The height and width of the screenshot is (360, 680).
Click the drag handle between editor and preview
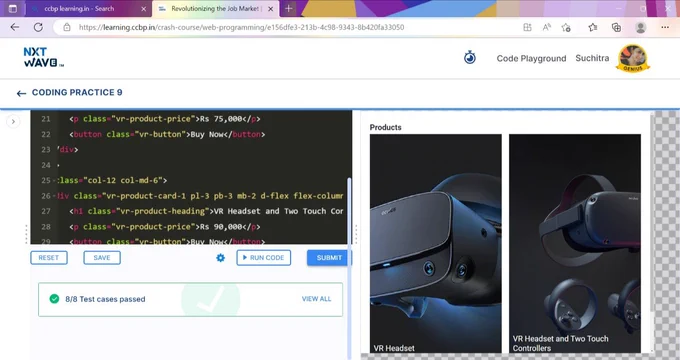[356, 234]
